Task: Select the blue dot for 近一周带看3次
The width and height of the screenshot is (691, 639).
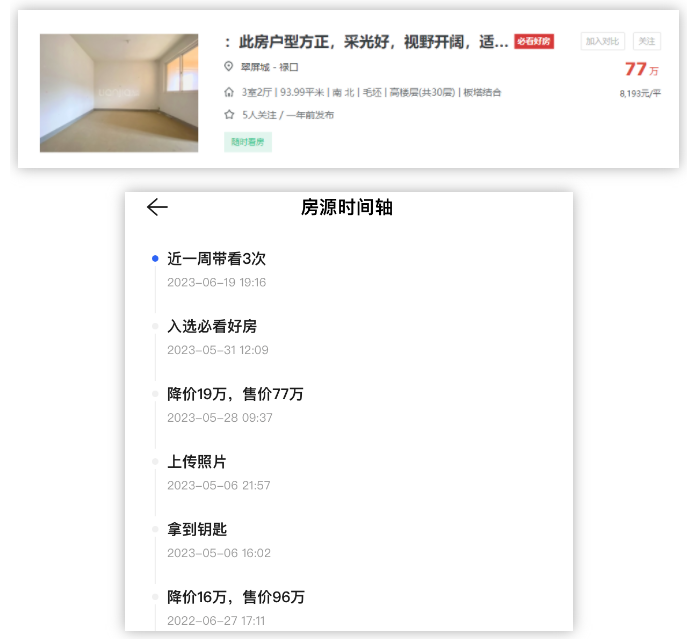Action: (x=155, y=259)
